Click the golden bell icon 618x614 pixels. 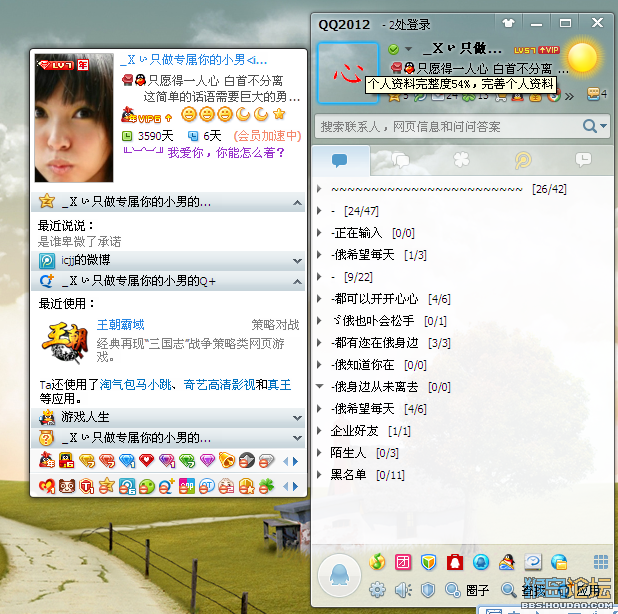point(227,460)
